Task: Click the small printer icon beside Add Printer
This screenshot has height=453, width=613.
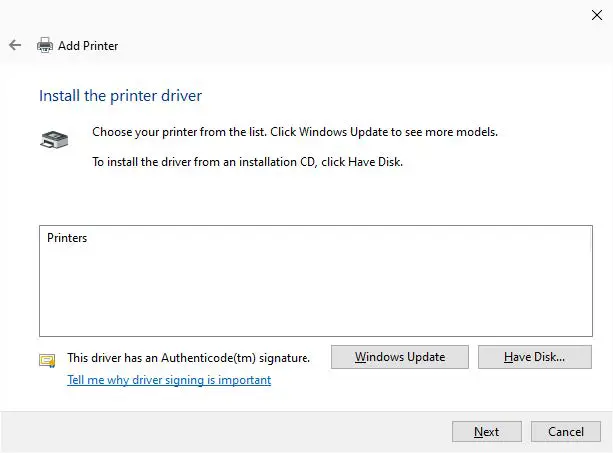Action: [44, 45]
